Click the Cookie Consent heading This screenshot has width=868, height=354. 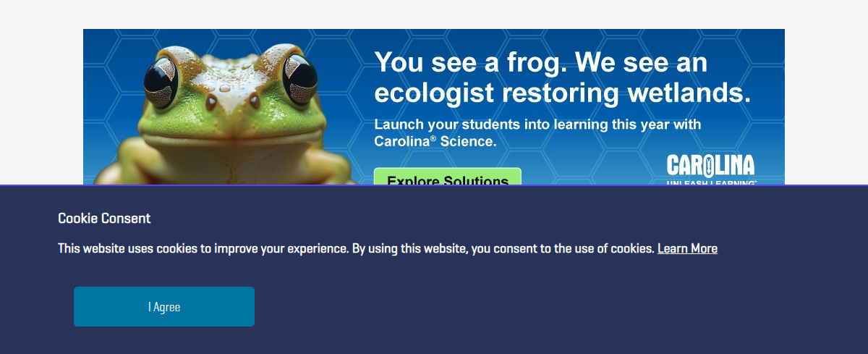coord(104,218)
